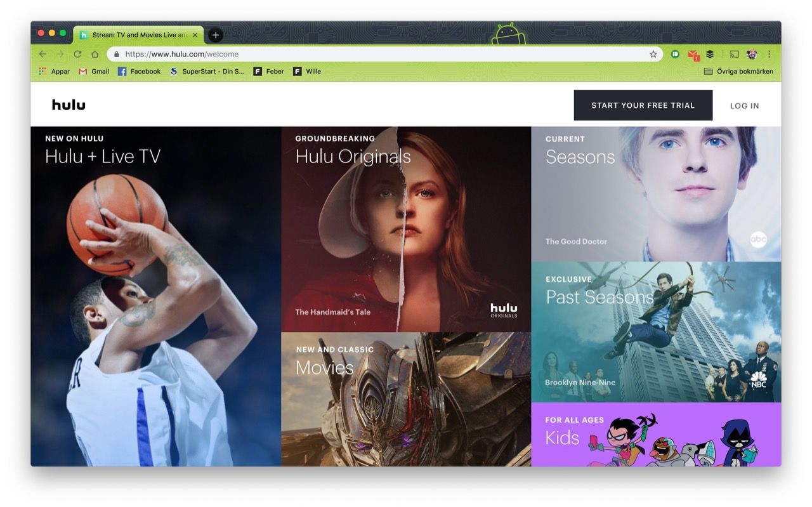Open the browser home page icon

coord(95,55)
